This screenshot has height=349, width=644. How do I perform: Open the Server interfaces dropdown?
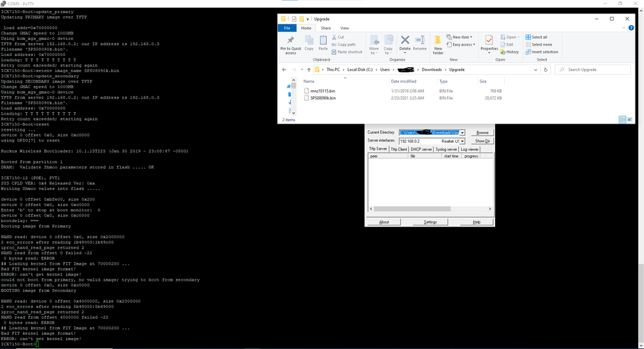[462, 141]
